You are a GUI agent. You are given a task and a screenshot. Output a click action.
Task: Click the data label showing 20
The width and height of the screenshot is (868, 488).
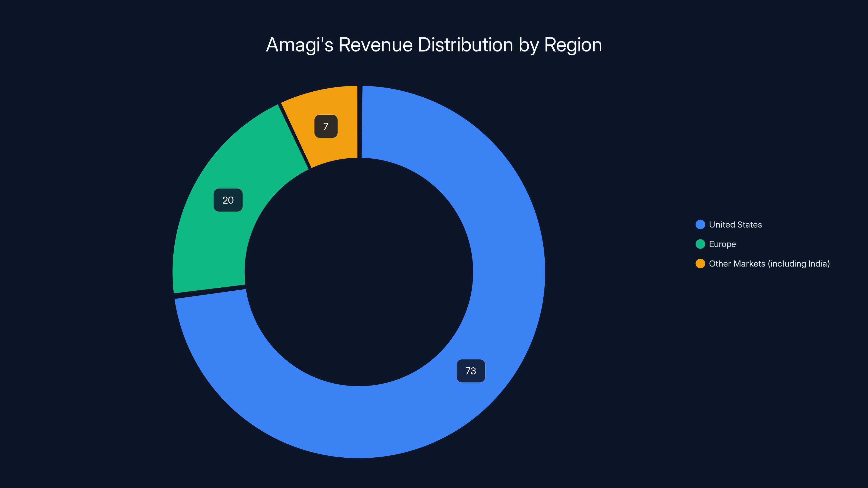tap(228, 200)
